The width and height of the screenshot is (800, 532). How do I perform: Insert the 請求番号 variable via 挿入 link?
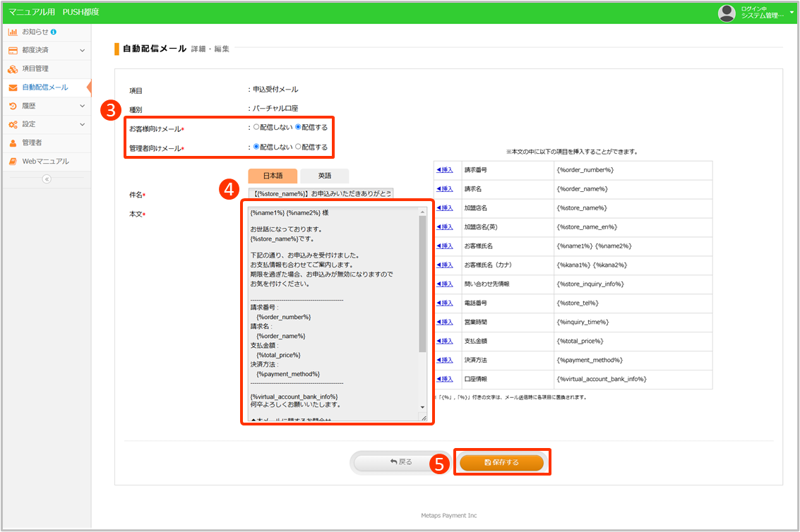[x=445, y=170]
